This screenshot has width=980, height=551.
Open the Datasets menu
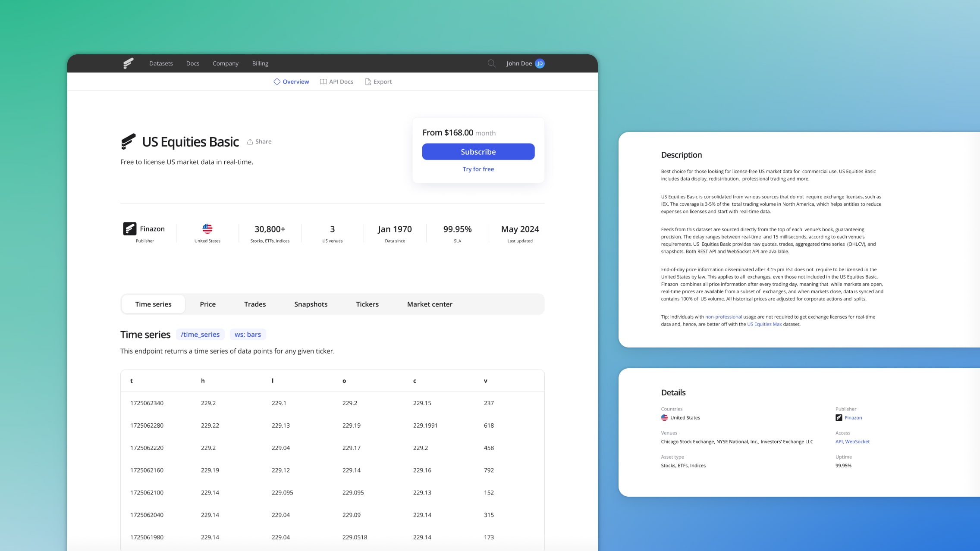pos(161,63)
